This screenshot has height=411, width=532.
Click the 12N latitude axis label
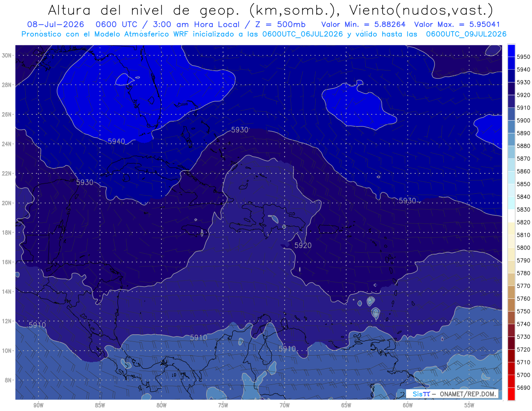[7, 321]
